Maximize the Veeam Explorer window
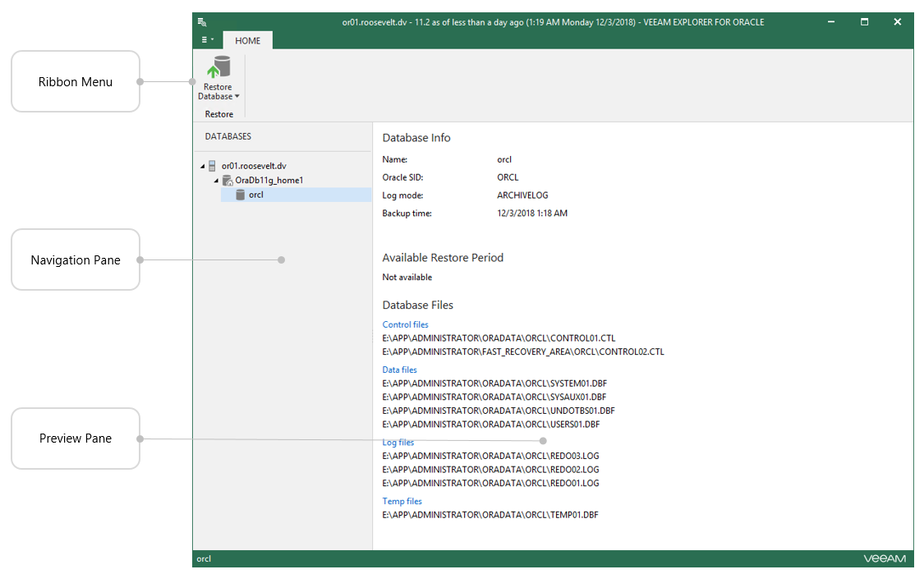The width and height of the screenshot is (924, 574). point(865,22)
